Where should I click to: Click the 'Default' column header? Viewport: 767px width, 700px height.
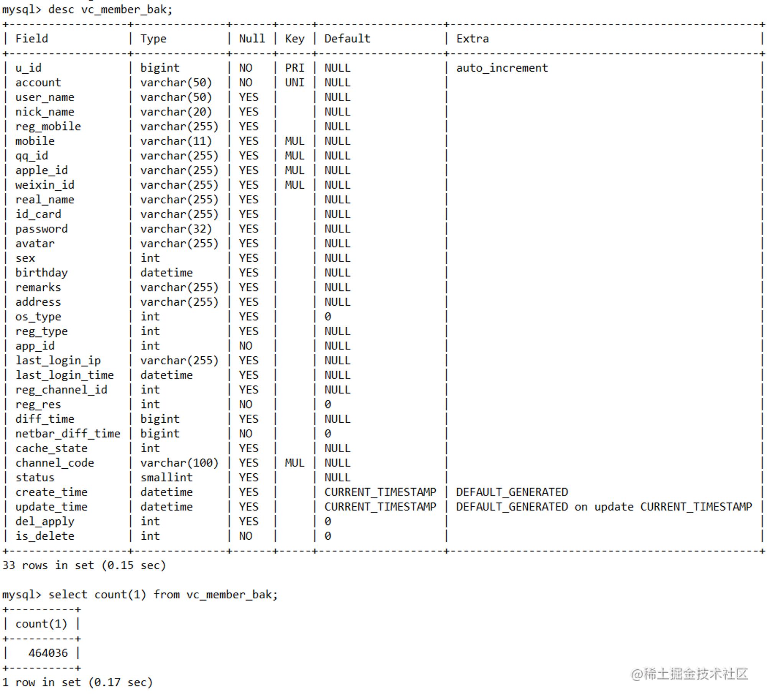[347, 38]
